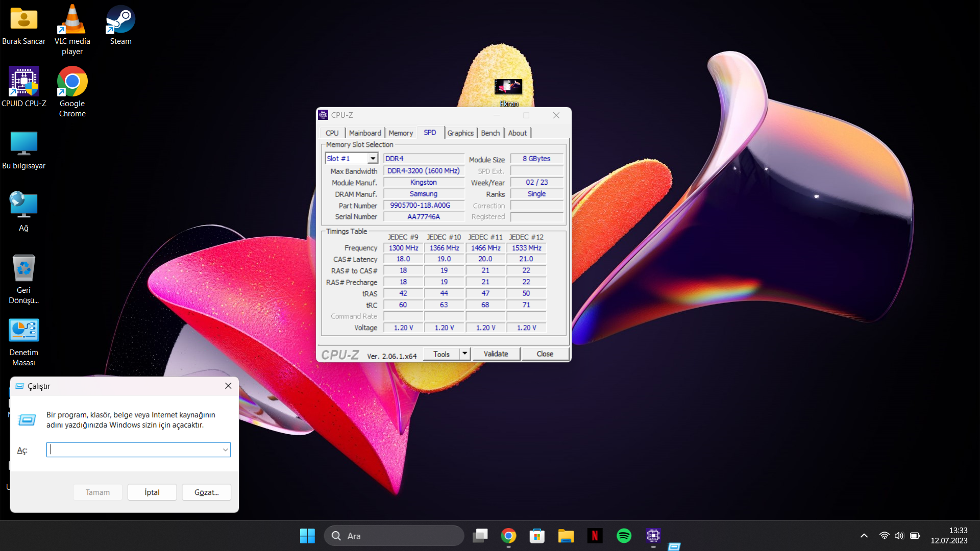Click the Spotify icon in the taskbar
This screenshot has width=980, height=551.
tap(624, 536)
